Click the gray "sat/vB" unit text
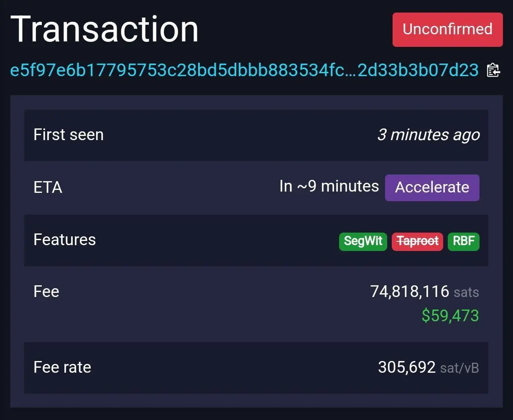This screenshot has width=513, height=420. click(x=459, y=368)
